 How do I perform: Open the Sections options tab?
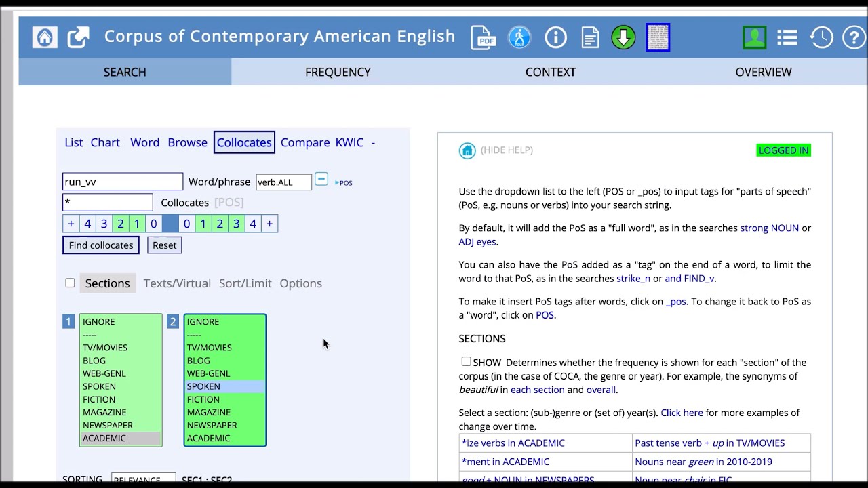pos(108,283)
